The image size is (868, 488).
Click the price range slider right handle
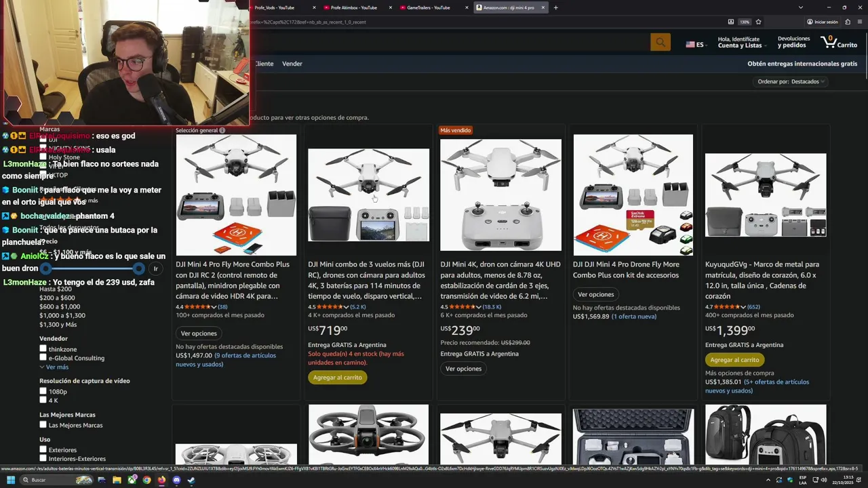pos(138,268)
